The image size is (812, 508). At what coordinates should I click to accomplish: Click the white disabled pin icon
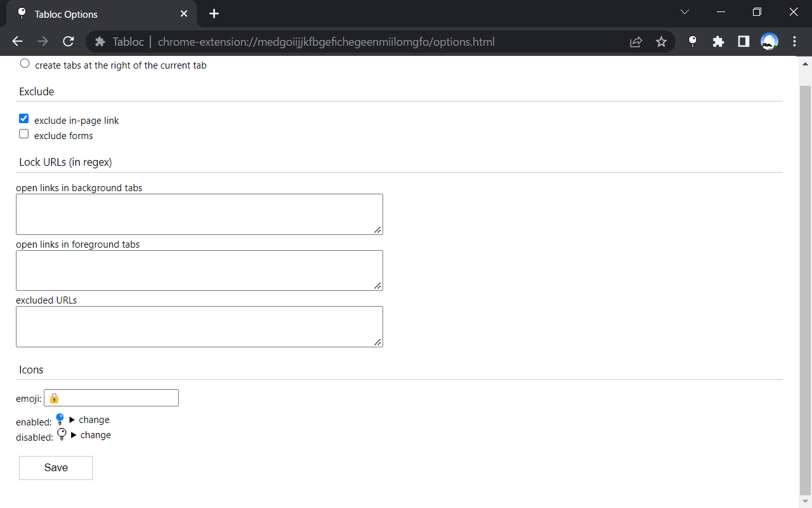(62, 434)
